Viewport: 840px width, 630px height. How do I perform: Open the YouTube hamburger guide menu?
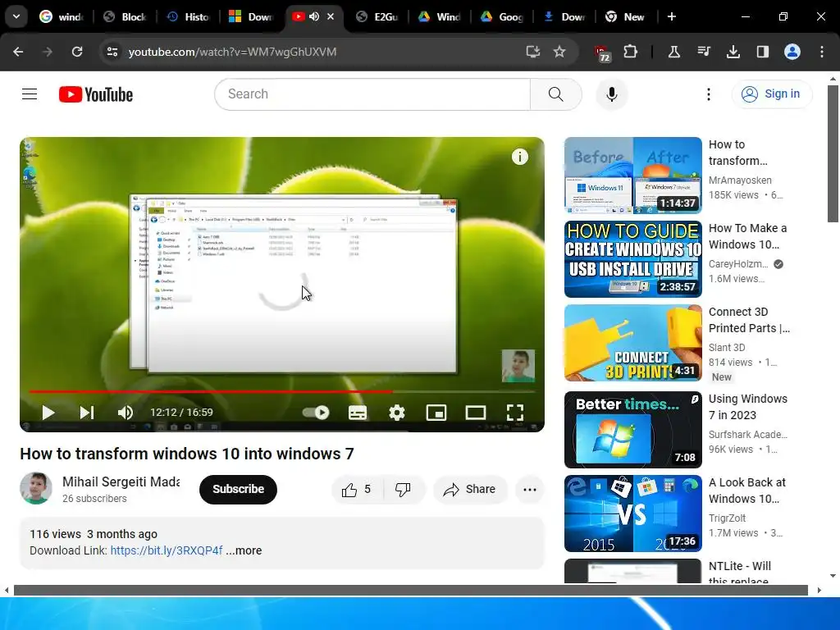point(30,94)
